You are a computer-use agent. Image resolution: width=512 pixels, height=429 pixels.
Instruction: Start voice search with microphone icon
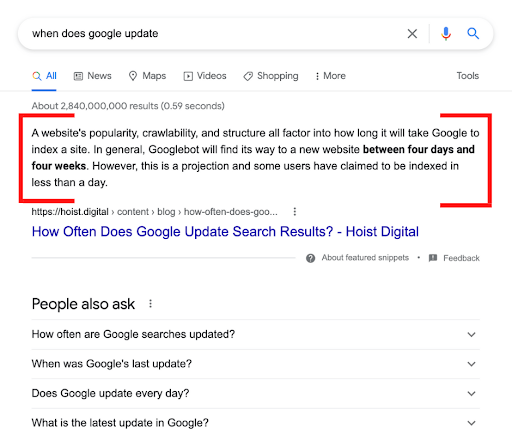[x=446, y=34]
